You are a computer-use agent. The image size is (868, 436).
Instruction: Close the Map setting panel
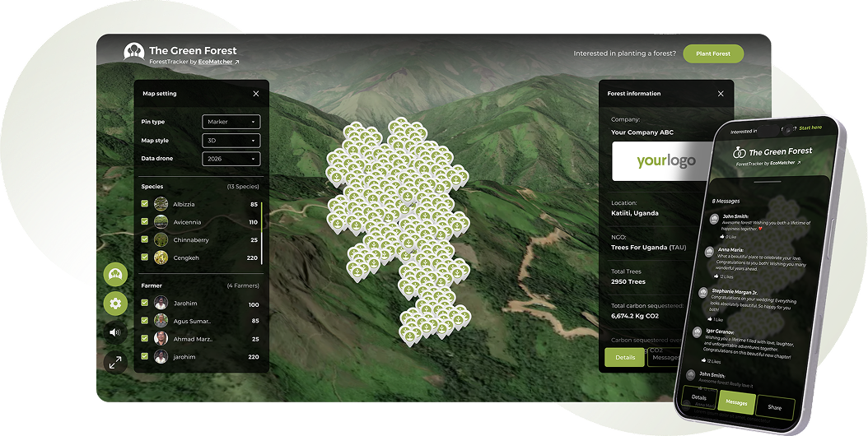click(x=256, y=94)
